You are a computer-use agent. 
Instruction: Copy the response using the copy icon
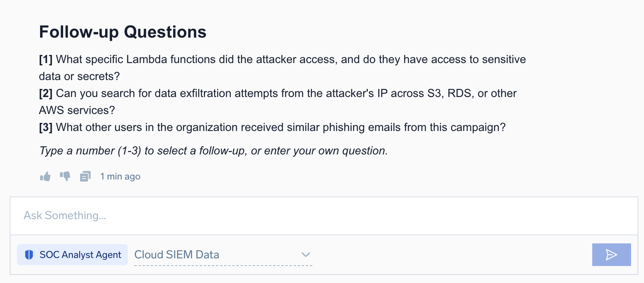pyautogui.click(x=85, y=177)
